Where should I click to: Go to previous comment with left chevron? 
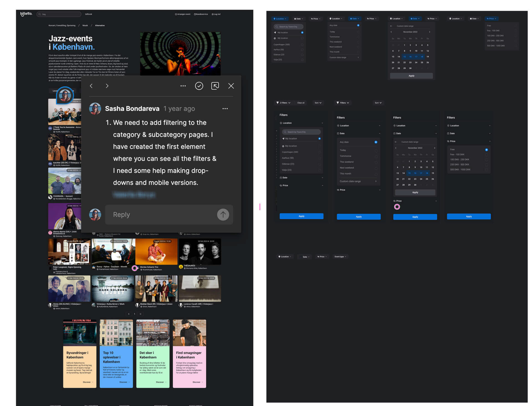point(91,86)
